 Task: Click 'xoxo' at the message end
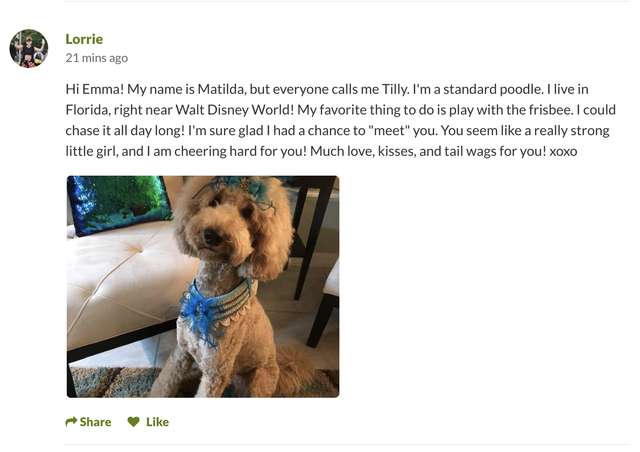click(x=563, y=151)
